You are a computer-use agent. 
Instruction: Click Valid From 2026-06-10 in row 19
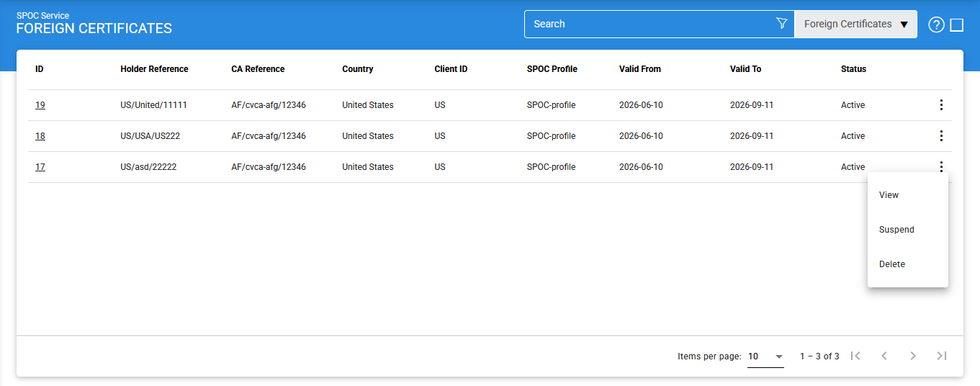[x=641, y=105]
